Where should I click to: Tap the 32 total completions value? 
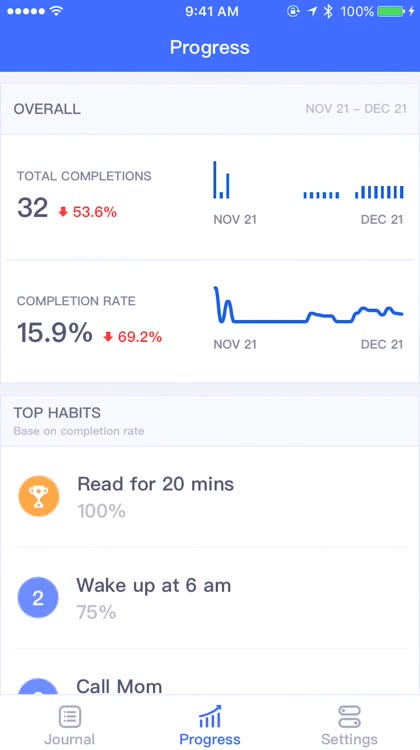point(33,208)
